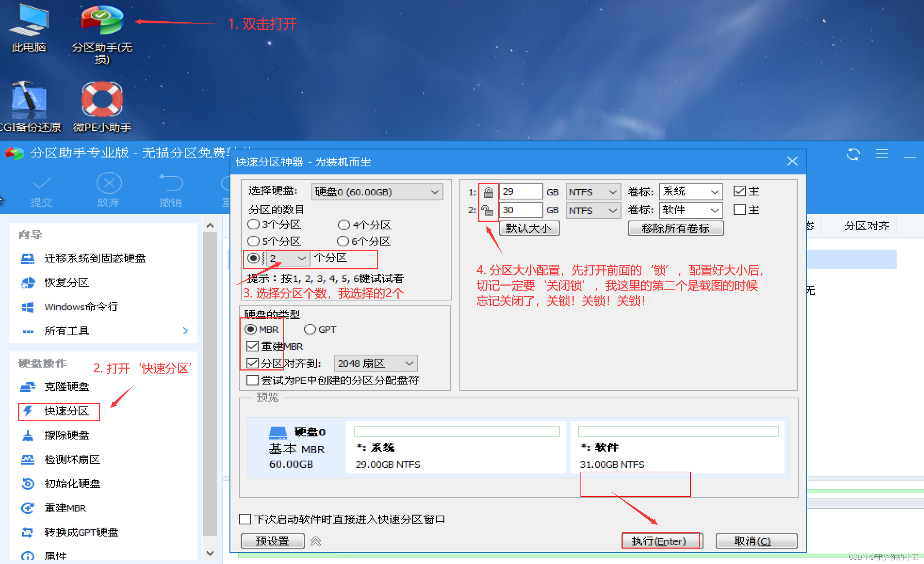Click the 硬盘0 disk icon in preview
Screen dimensions: 924x564
coord(278,433)
